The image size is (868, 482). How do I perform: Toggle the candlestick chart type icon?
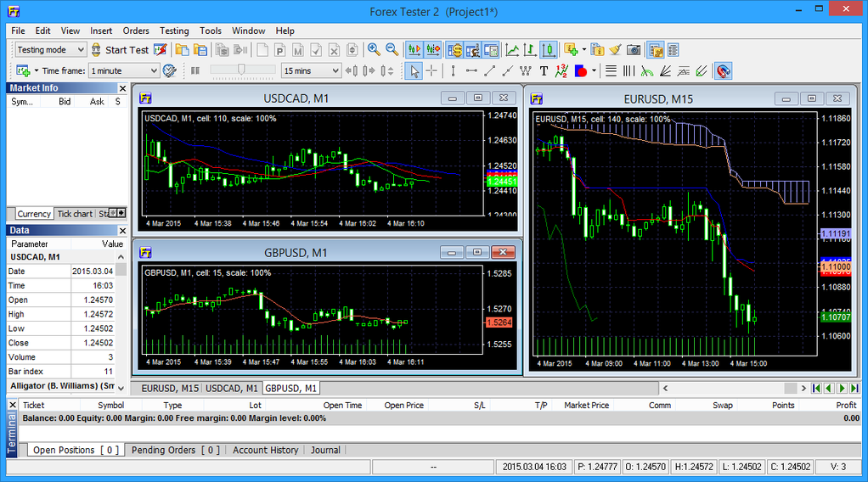coord(549,50)
